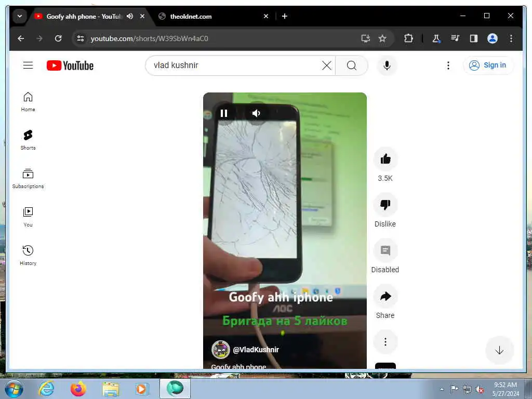Open Shorts in the sidebar
Screen dimensions: 532x399
coord(28,140)
